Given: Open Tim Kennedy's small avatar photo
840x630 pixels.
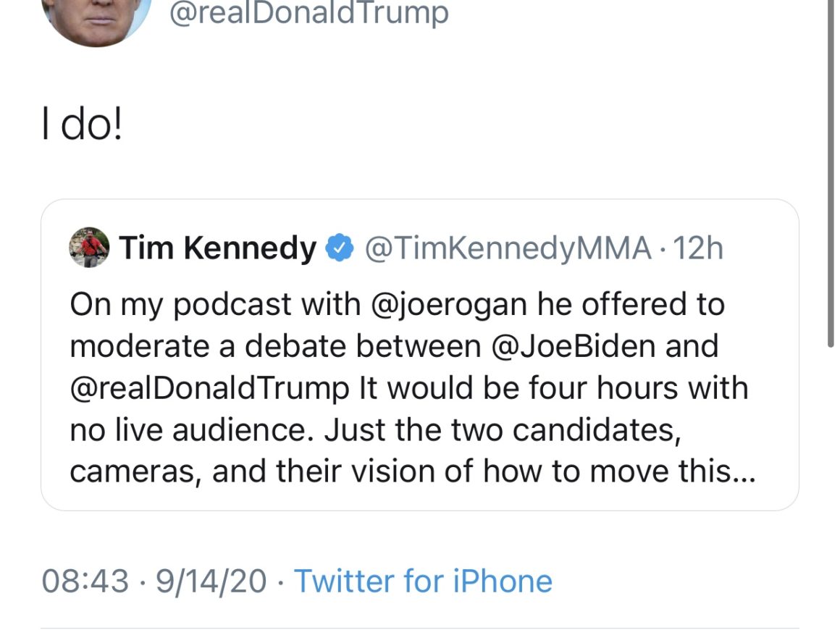Looking at the screenshot, I should [x=89, y=248].
